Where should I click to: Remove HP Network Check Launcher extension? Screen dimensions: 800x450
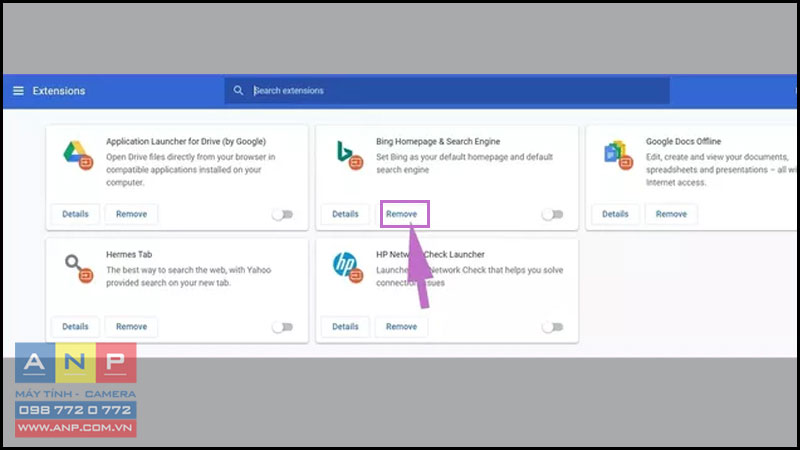pyautogui.click(x=402, y=327)
